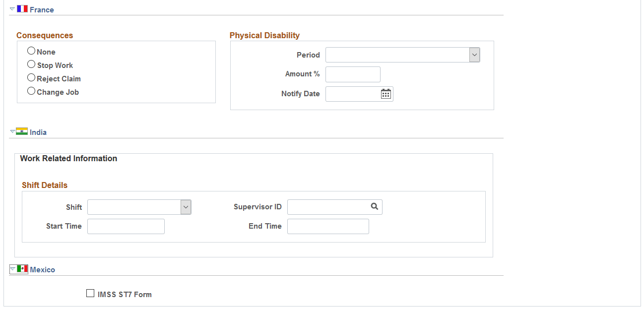
Task: Open the Period dropdown
Action: [x=474, y=55]
